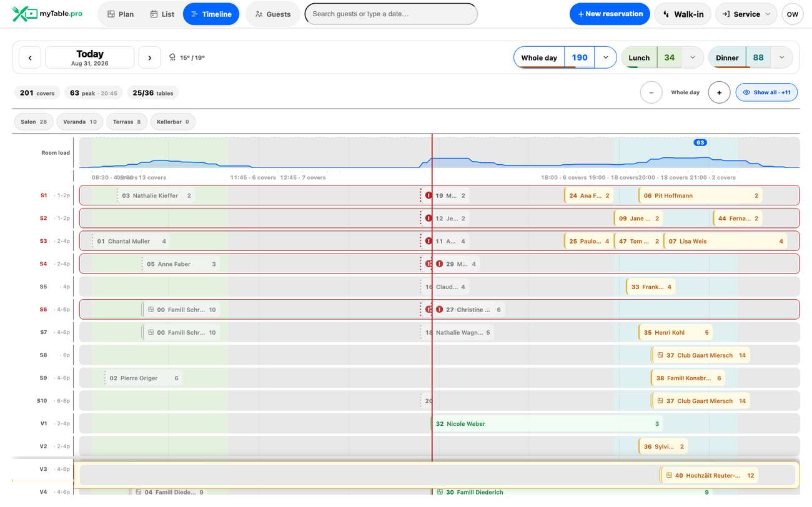Click warning icon on S3 reservation 11
The width and height of the screenshot is (812, 507).
(428, 241)
